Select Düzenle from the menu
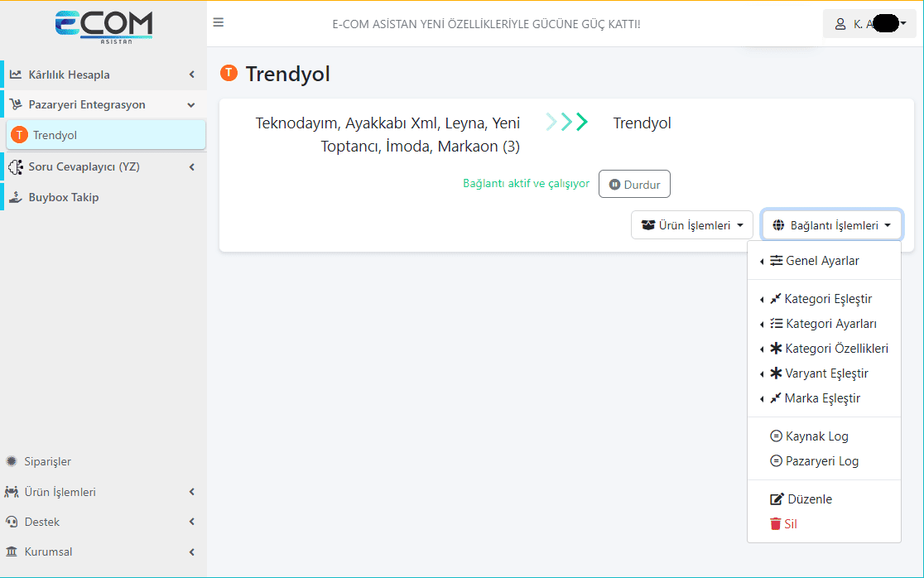924x578 pixels. pyautogui.click(x=824, y=499)
